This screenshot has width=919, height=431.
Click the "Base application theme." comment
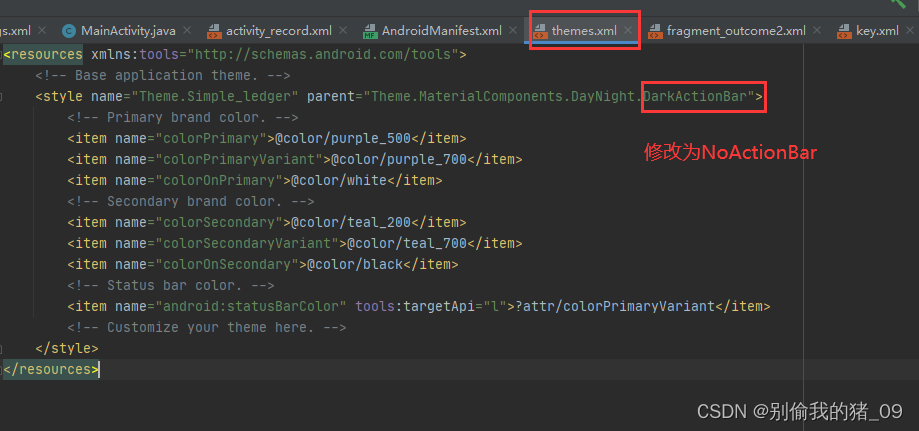tap(163, 76)
